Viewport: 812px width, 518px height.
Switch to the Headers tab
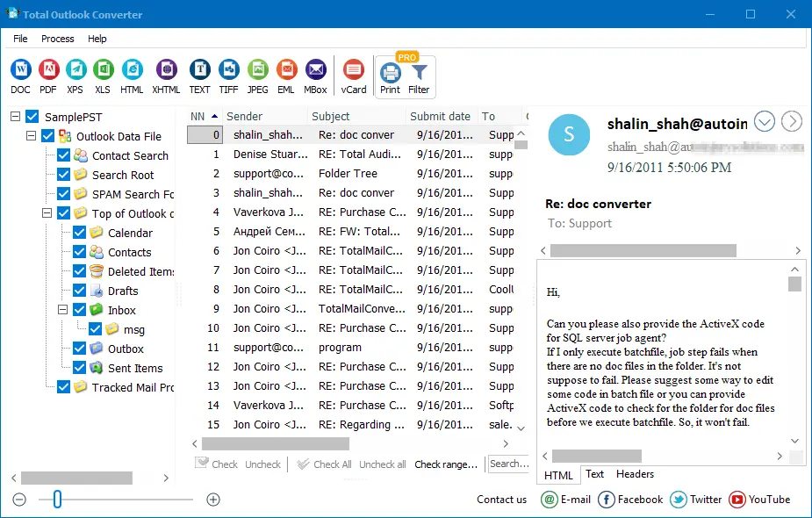635,474
